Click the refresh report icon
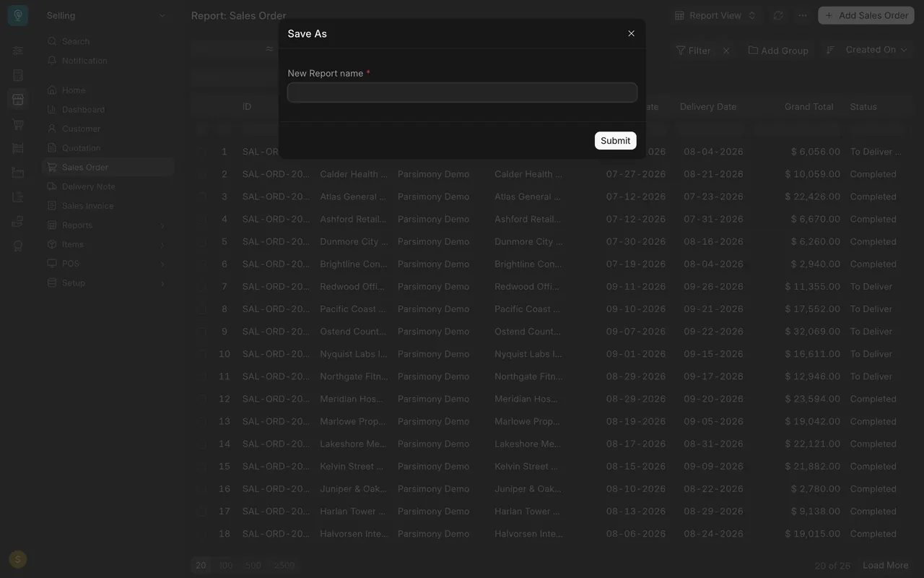This screenshot has height=578, width=924. point(778,15)
